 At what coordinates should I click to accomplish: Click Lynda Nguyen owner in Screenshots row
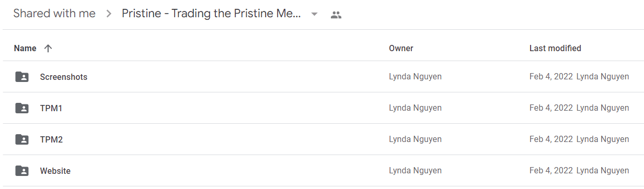pyautogui.click(x=415, y=77)
